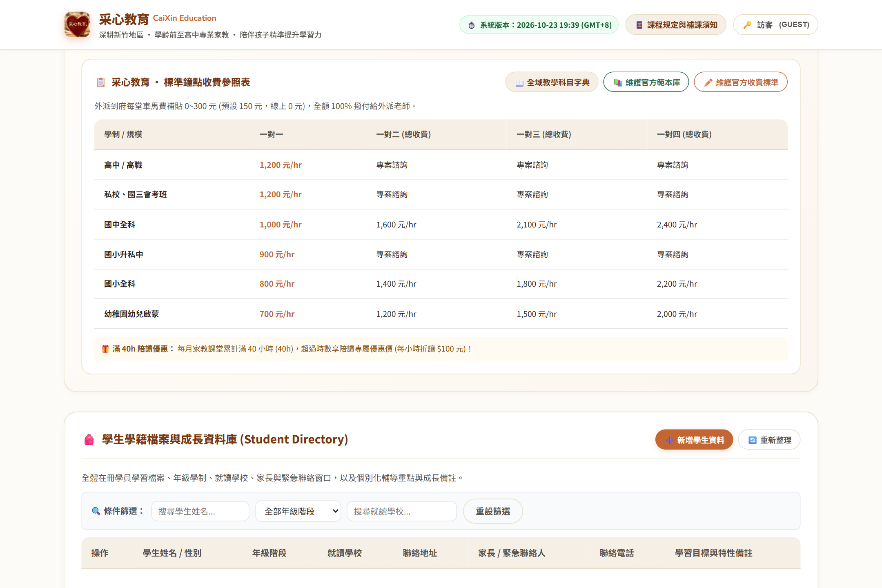
Task: Click the 學習目標與特性備註 column header
Action: click(x=714, y=553)
